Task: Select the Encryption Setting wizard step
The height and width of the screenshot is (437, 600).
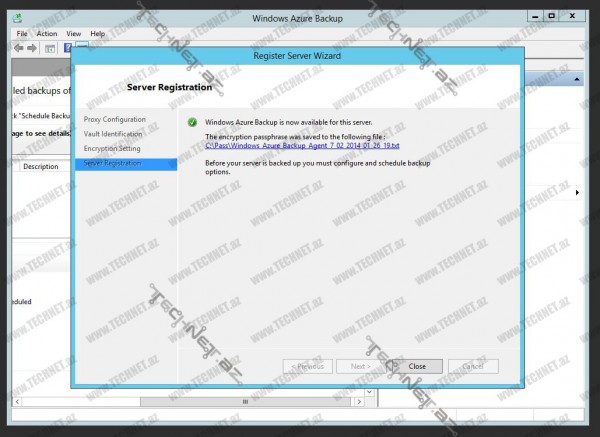Action: [112, 148]
